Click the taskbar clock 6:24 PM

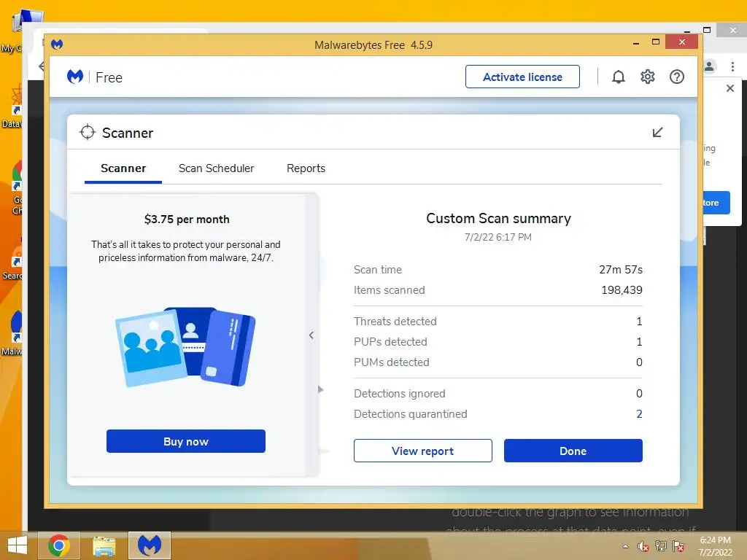pos(715,540)
